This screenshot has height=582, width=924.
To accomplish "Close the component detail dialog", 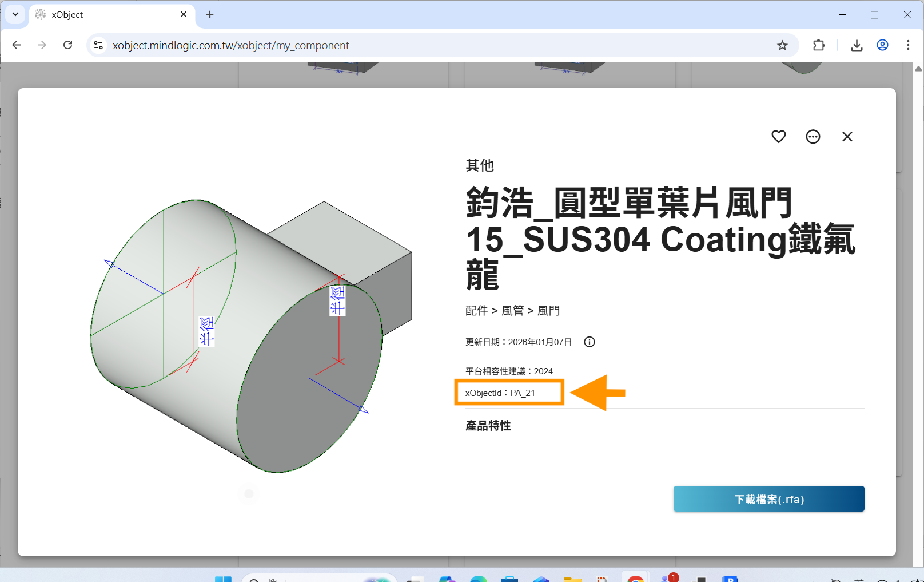I will coord(847,137).
